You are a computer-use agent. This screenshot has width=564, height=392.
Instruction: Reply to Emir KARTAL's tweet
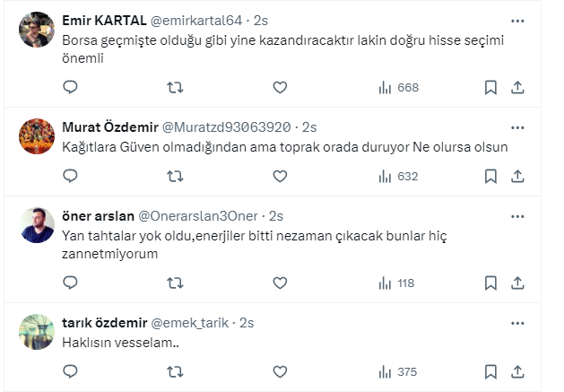[71, 87]
